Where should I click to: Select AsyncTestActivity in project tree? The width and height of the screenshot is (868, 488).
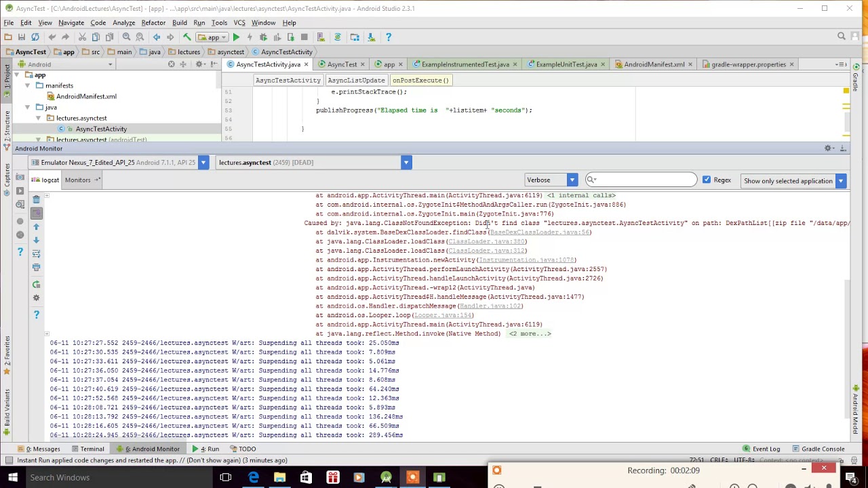[x=101, y=129]
